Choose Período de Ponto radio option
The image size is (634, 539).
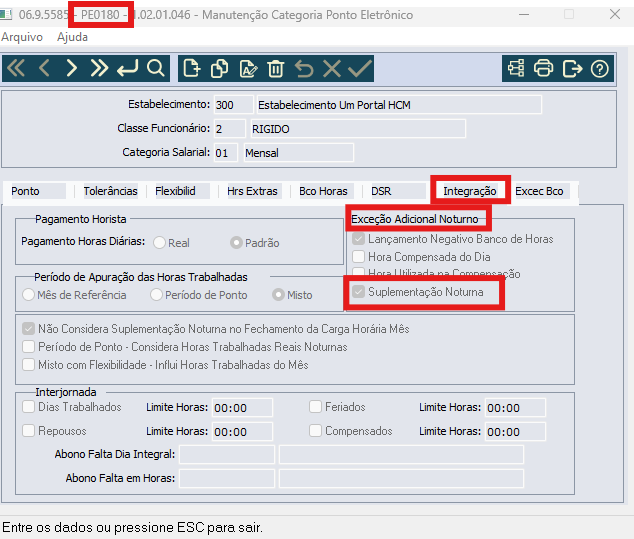tap(156, 295)
